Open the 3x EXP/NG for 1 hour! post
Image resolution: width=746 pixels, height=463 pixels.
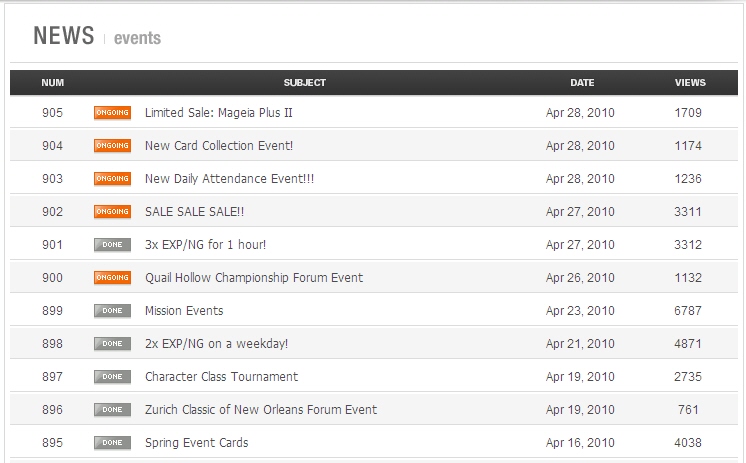pyautogui.click(x=206, y=245)
